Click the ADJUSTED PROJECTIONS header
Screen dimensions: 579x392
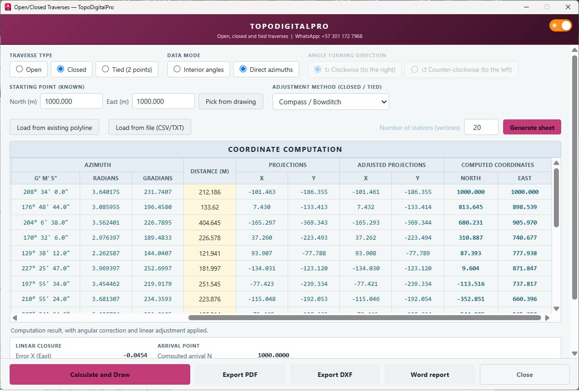[391, 165]
